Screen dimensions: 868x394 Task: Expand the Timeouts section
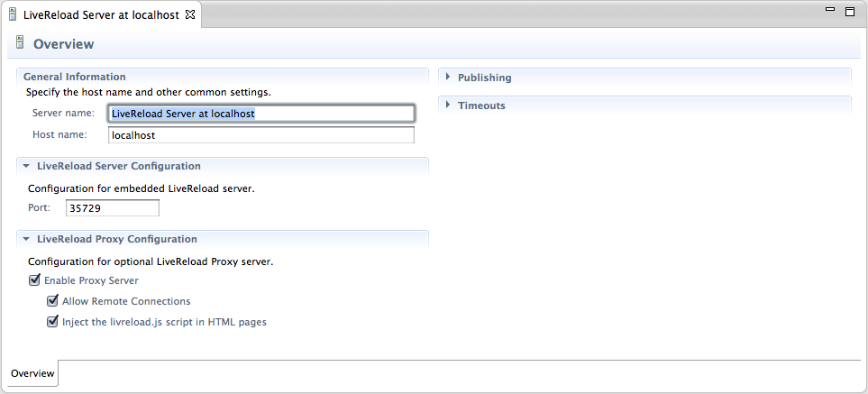pos(448,105)
